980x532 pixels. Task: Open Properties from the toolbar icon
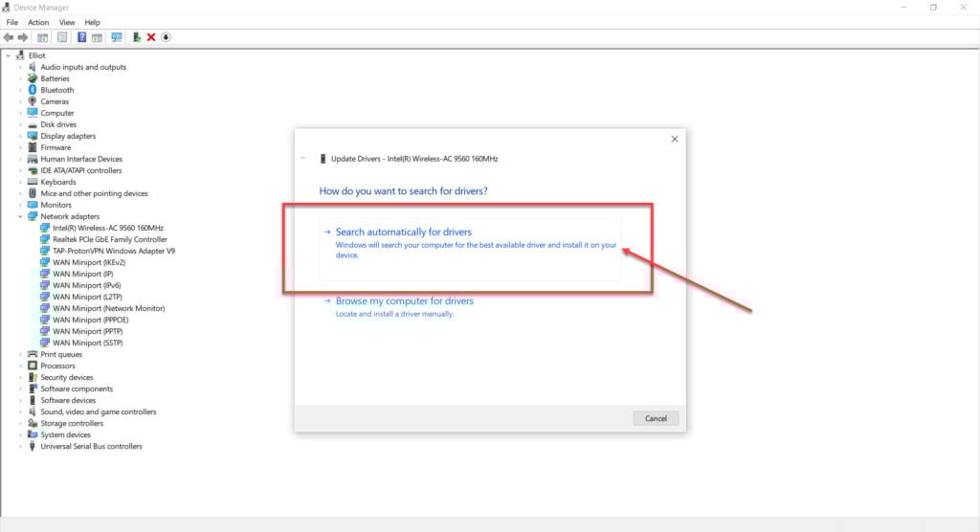tap(62, 37)
